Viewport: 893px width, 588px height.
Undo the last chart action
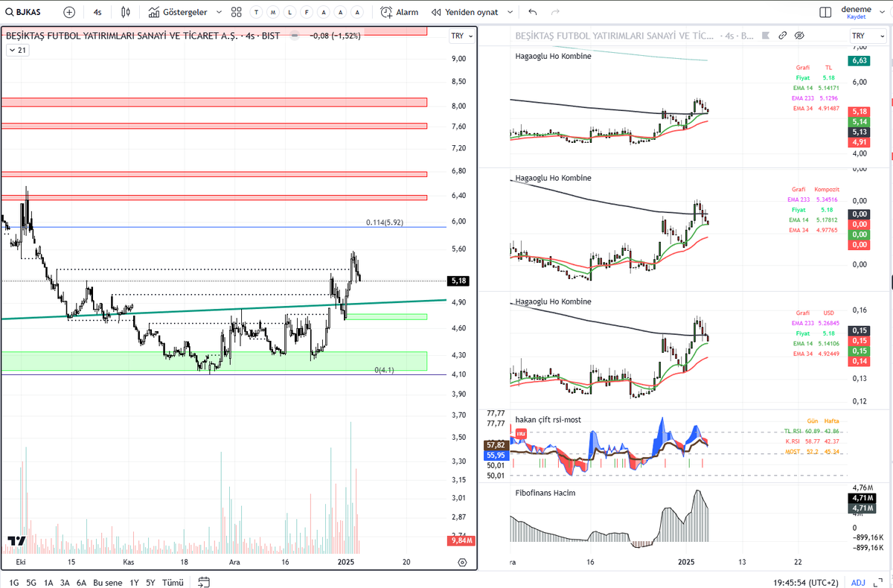(532, 12)
